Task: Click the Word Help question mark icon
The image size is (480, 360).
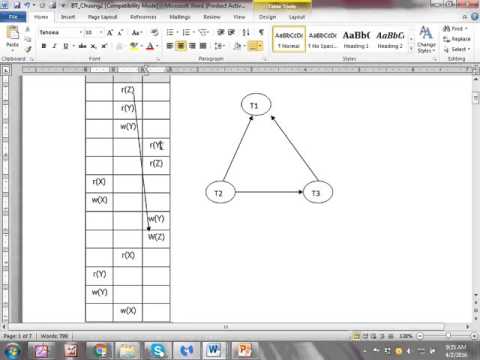Action: click(475, 17)
